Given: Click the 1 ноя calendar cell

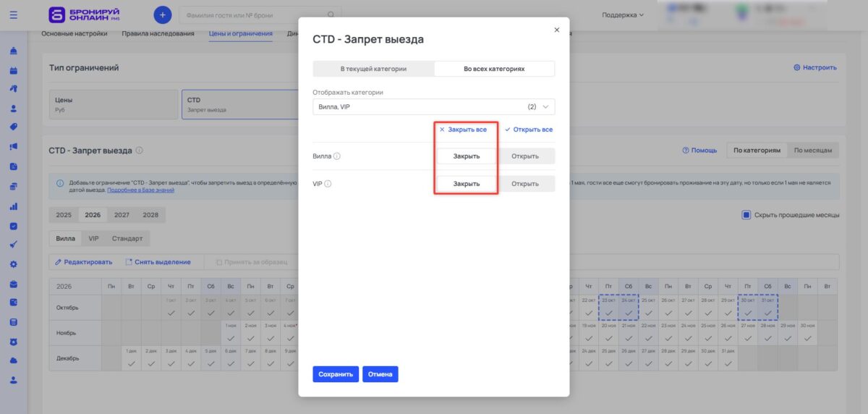Looking at the screenshot, I should tap(231, 333).
